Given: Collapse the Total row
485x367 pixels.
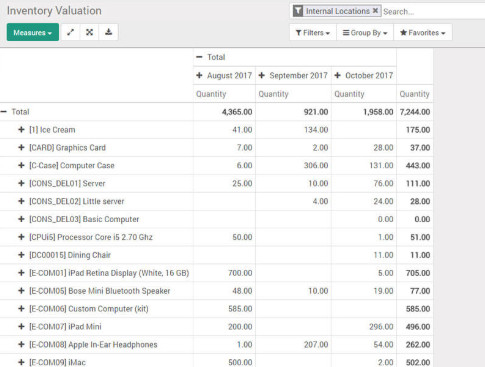Looking at the screenshot, I should 4,112.
